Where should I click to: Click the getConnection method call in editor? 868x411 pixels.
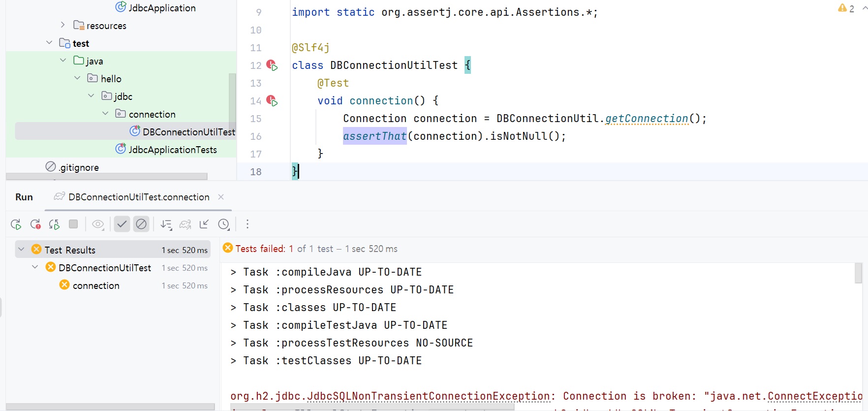click(647, 119)
